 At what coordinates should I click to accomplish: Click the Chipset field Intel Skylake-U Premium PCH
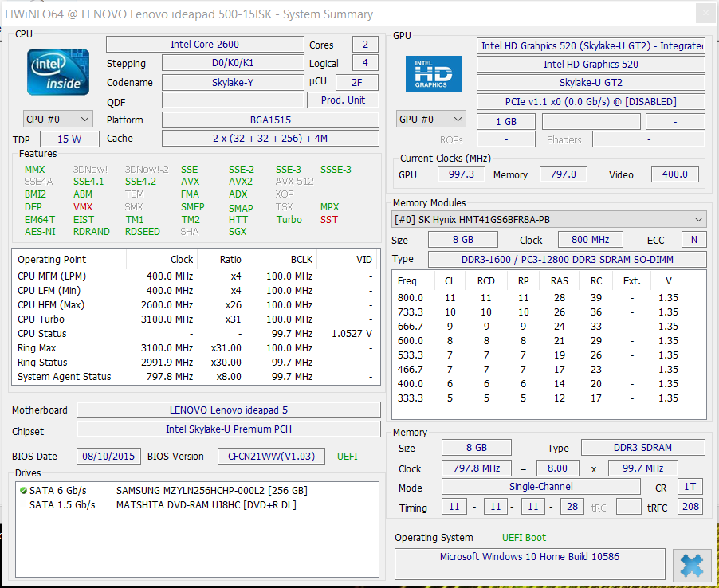pos(228,429)
